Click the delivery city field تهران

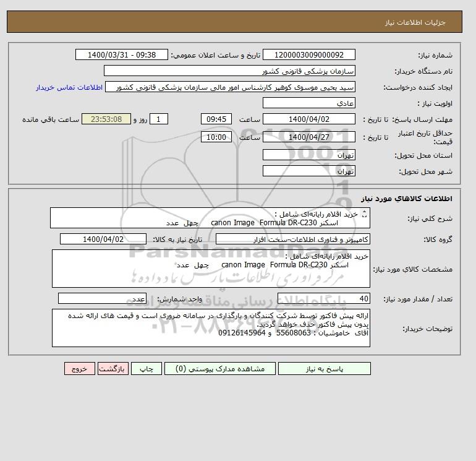[x=308, y=171]
